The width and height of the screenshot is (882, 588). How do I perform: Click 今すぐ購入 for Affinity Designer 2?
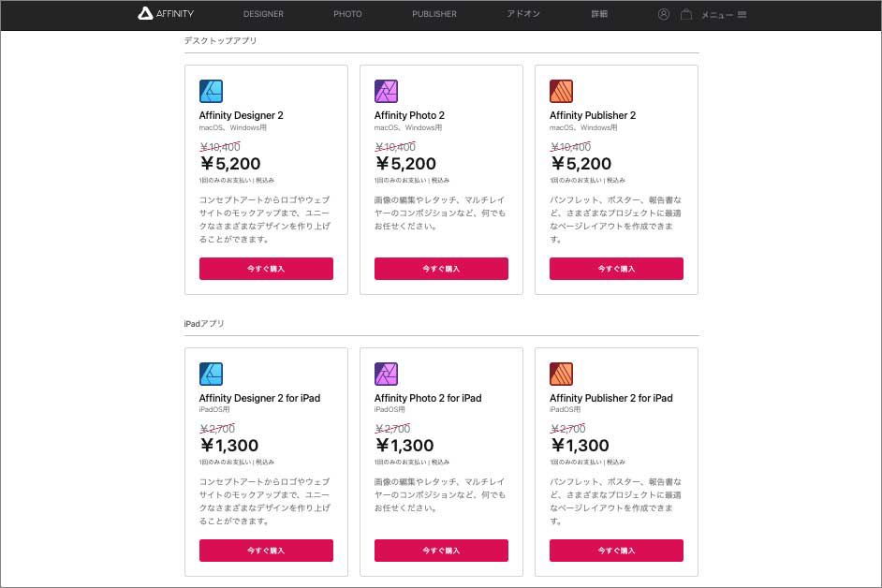266,268
